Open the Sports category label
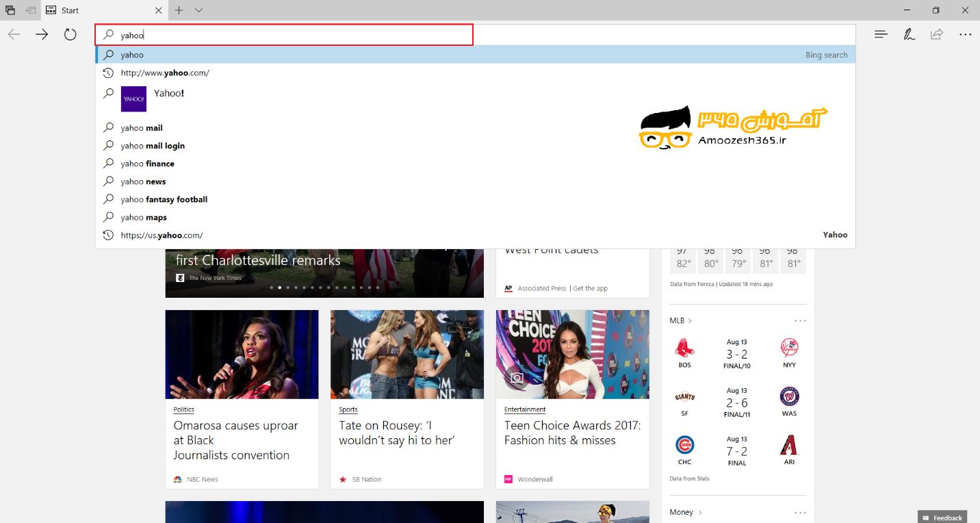 coord(348,409)
